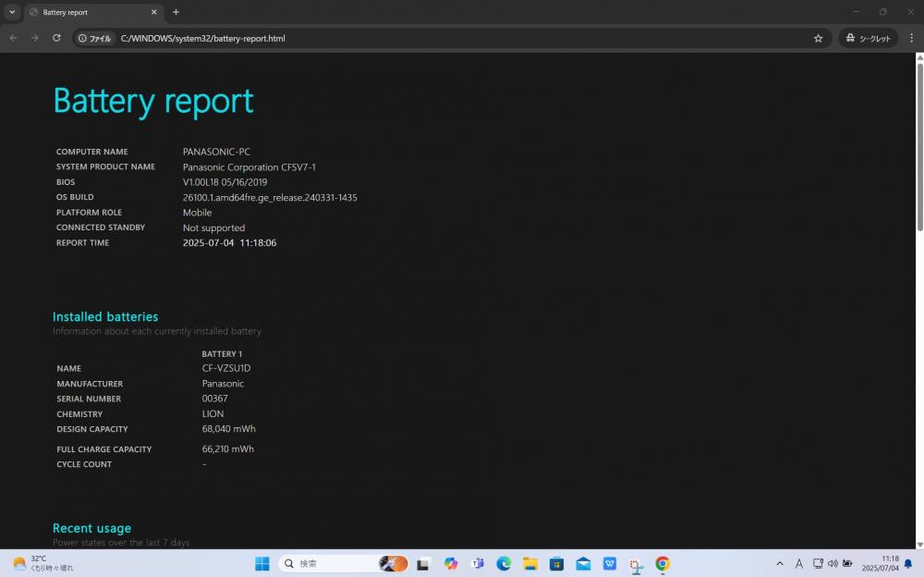Click the CYCLE COUNT label
Screen dimensions: 924x577
[x=84, y=464]
